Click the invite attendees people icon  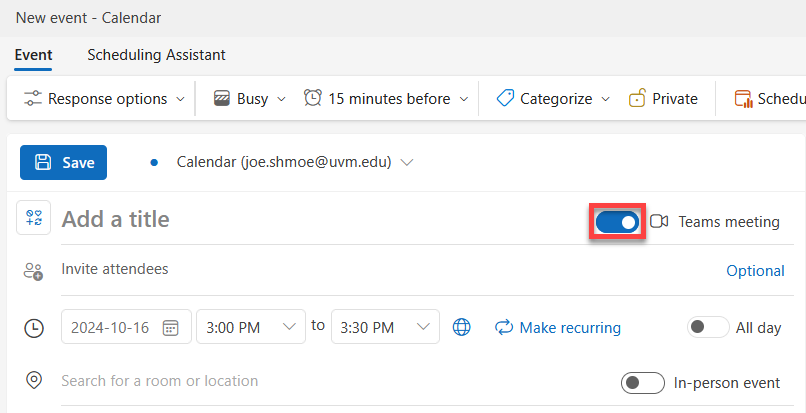[x=33, y=271]
